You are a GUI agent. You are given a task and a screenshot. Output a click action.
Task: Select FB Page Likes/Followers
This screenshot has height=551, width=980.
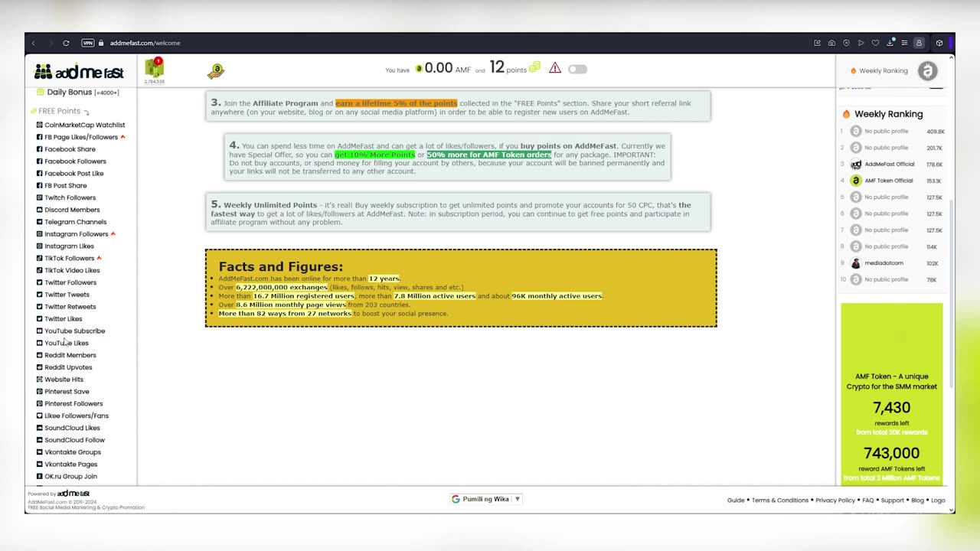pyautogui.click(x=81, y=137)
